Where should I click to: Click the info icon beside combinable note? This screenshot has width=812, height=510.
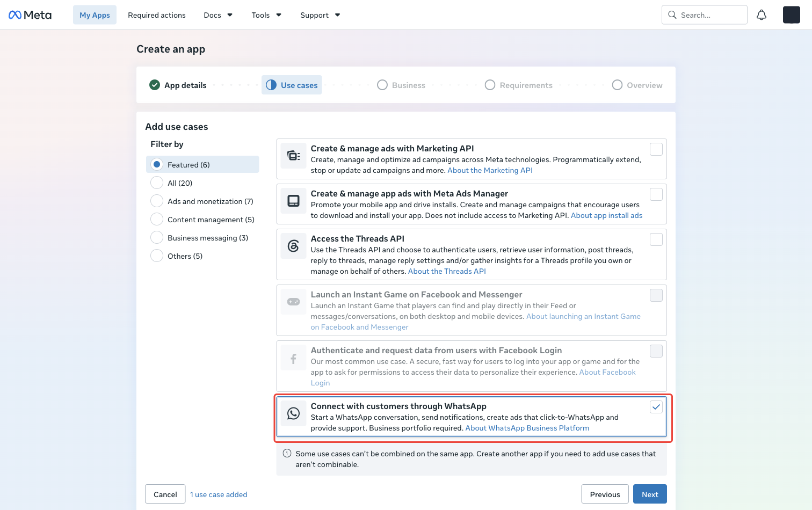point(287,453)
